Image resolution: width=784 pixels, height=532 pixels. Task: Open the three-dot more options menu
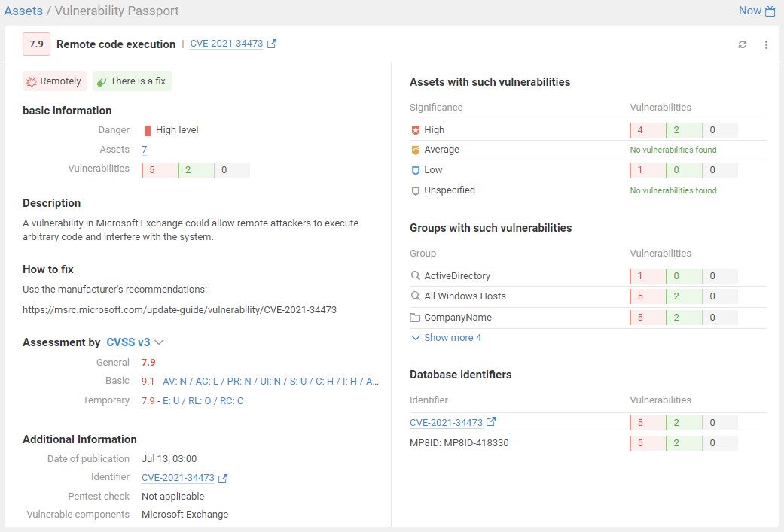point(766,44)
